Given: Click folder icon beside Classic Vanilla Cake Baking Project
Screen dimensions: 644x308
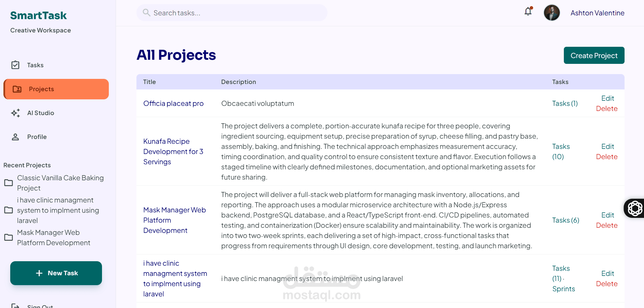Looking at the screenshot, I should [x=9, y=183].
